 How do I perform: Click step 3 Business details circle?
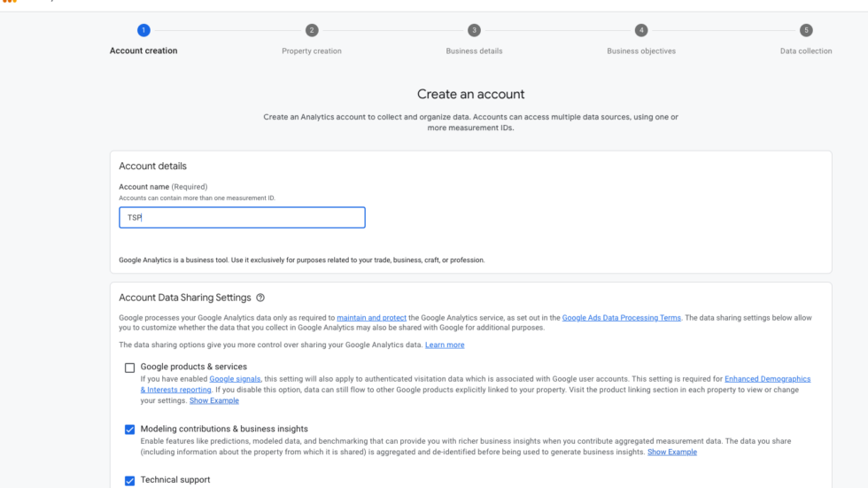tap(474, 30)
